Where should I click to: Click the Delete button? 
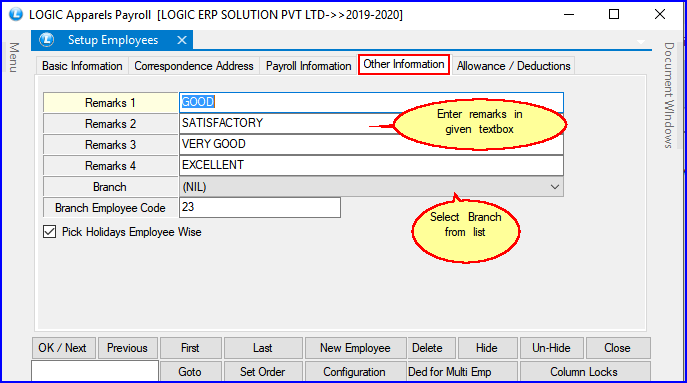[431, 348]
